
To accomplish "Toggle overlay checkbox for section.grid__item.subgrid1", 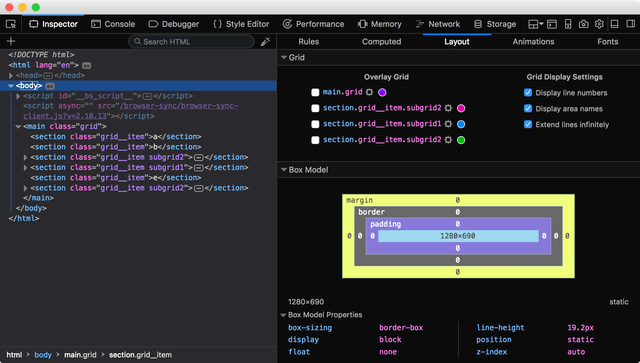I will point(315,124).
